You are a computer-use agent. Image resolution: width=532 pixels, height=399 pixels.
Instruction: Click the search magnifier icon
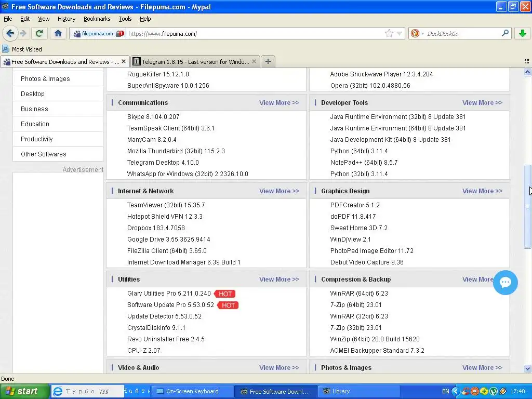tap(505, 33)
